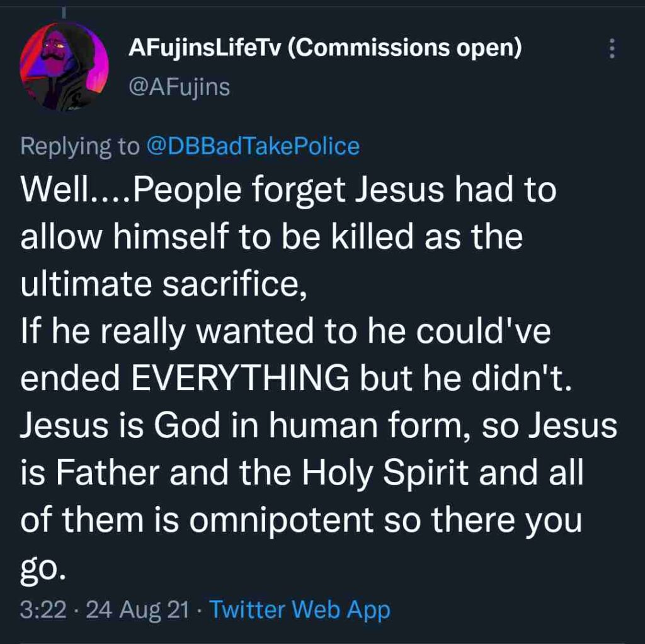Click the AFujinsLifeTv profile avatar
645x644 pixels.
coord(64,67)
